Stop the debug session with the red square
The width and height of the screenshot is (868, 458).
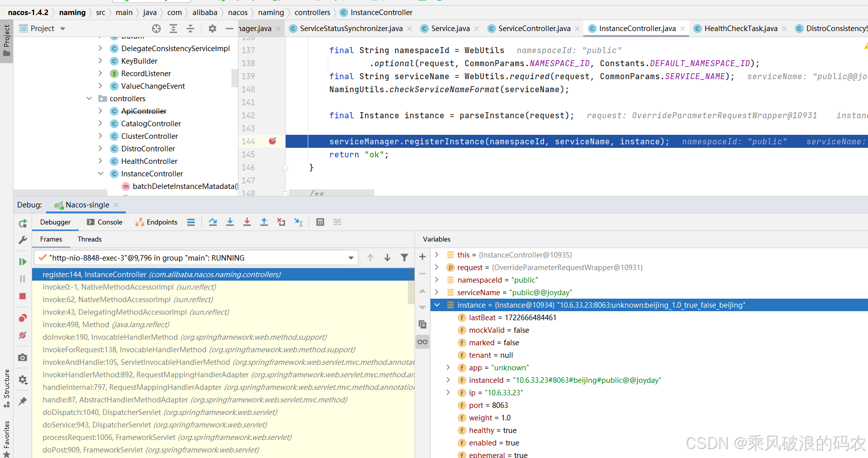[23, 296]
